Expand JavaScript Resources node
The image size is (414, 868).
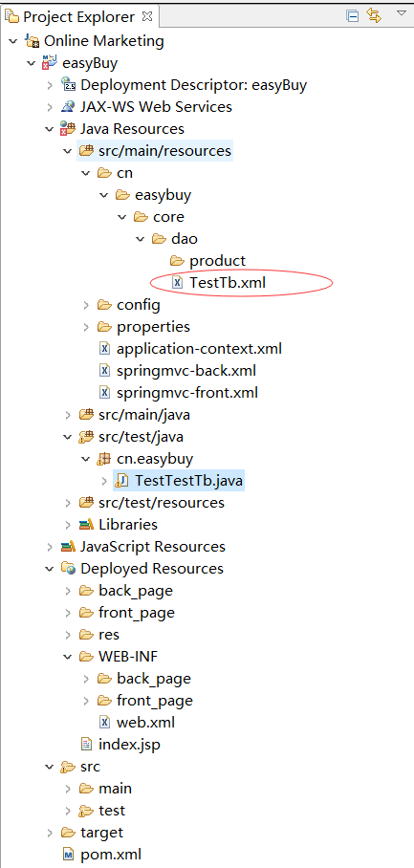coord(51,547)
